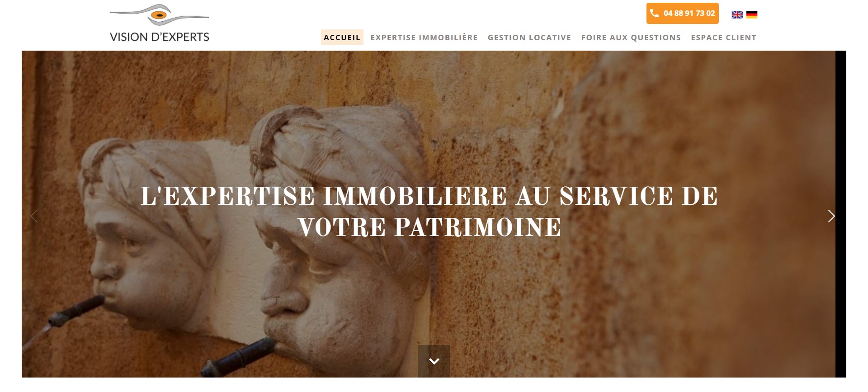Call 04 88 91 73 02 button
This screenshot has height=392, width=868.
click(682, 13)
